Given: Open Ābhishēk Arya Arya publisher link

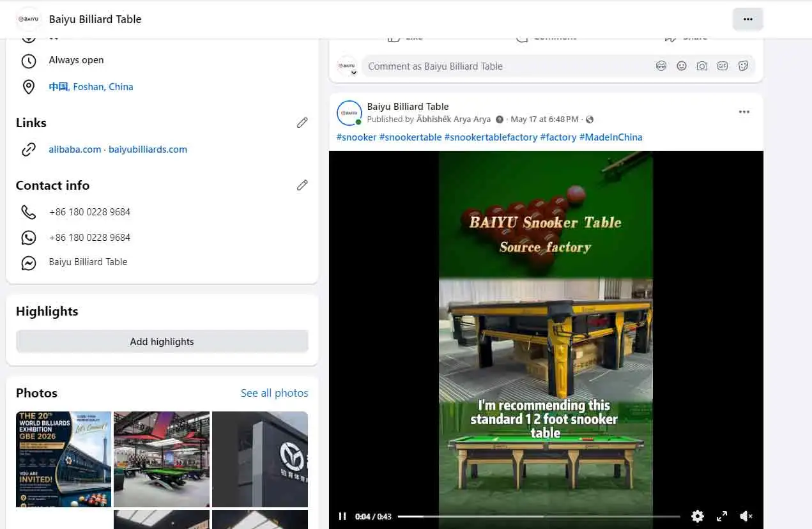Looking at the screenshot, I should [454, 119].
